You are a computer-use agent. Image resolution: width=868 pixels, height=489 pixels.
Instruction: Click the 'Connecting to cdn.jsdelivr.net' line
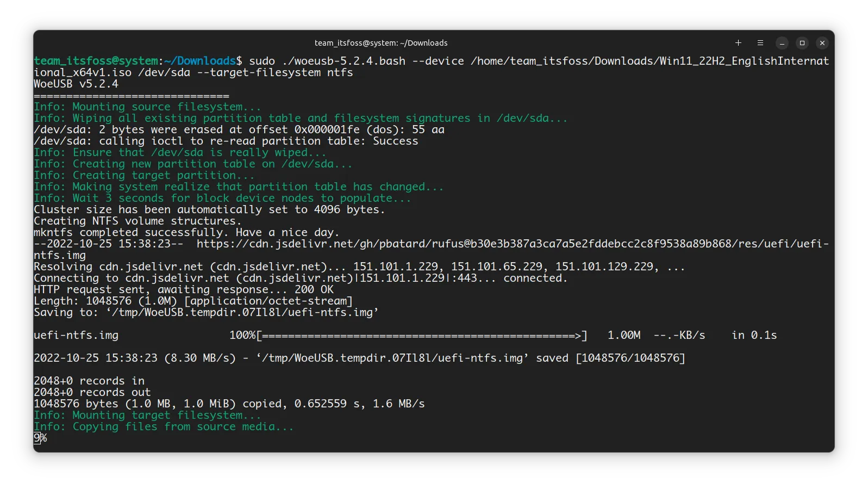tap(301, 278)
